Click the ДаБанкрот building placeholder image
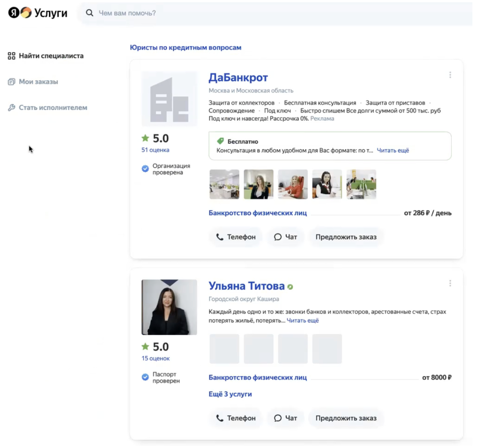Viewport: 487px width, 448px height. [169, 99]
